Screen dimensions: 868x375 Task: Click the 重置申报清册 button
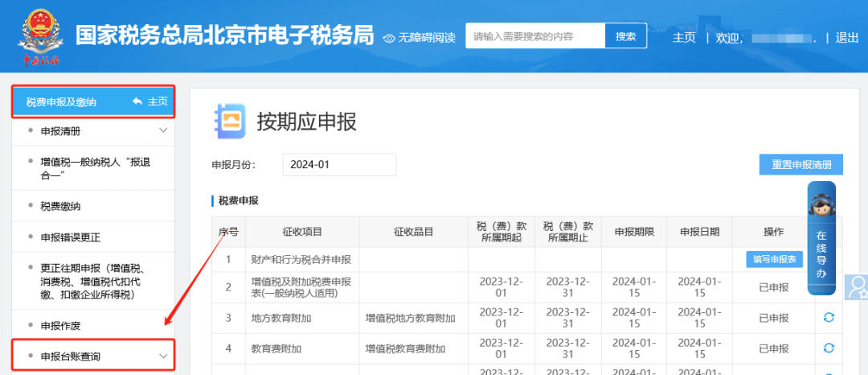click(800, 164)
